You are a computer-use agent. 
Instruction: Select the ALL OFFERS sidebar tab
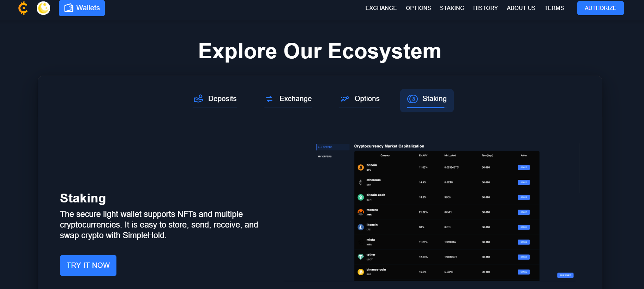pyautogui.click(x=325, y=147)
